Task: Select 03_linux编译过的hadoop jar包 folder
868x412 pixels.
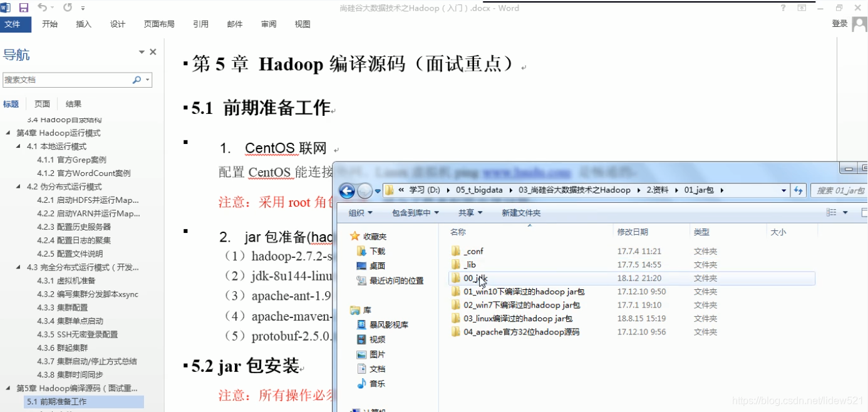Action: tap(518, 319)
